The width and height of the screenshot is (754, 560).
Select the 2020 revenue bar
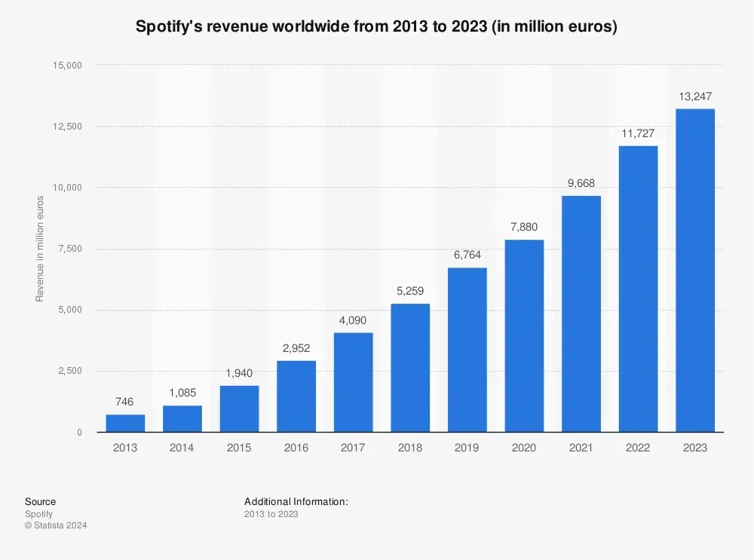pos(523,335)
